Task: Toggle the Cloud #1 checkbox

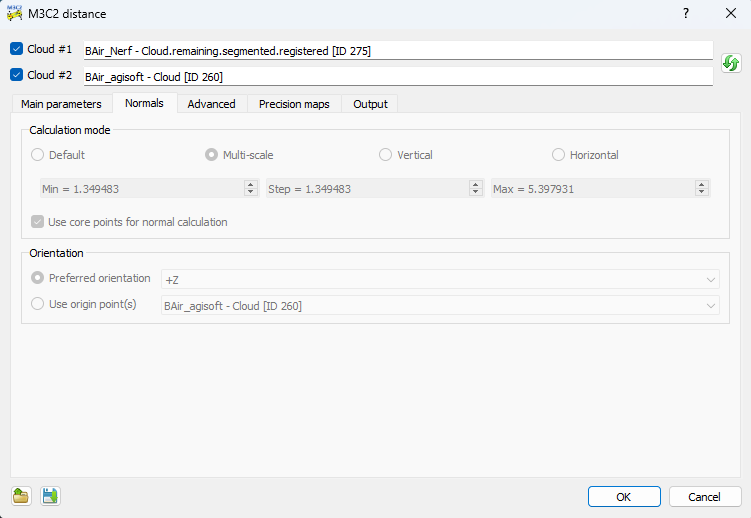Action: coord(16,49)
